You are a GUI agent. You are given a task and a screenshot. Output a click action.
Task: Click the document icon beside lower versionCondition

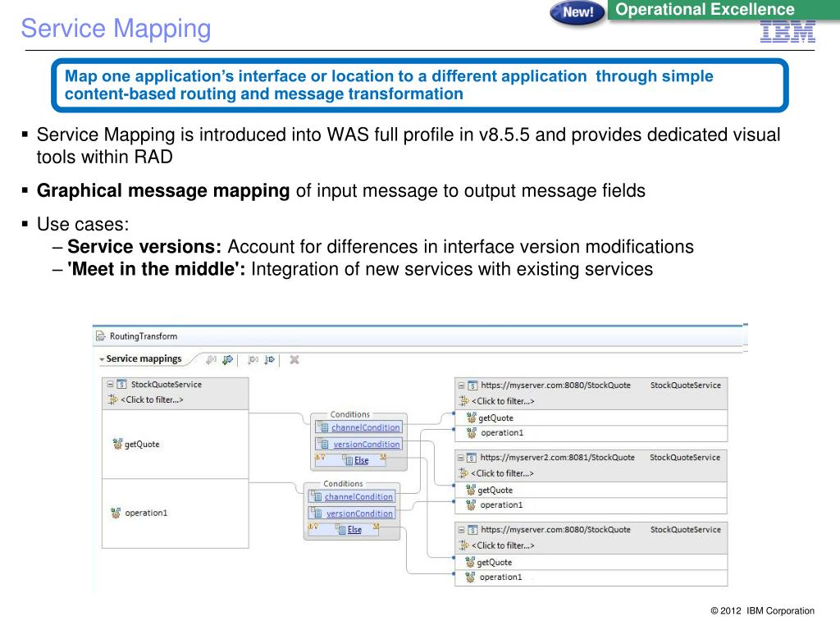click(316, 513)
